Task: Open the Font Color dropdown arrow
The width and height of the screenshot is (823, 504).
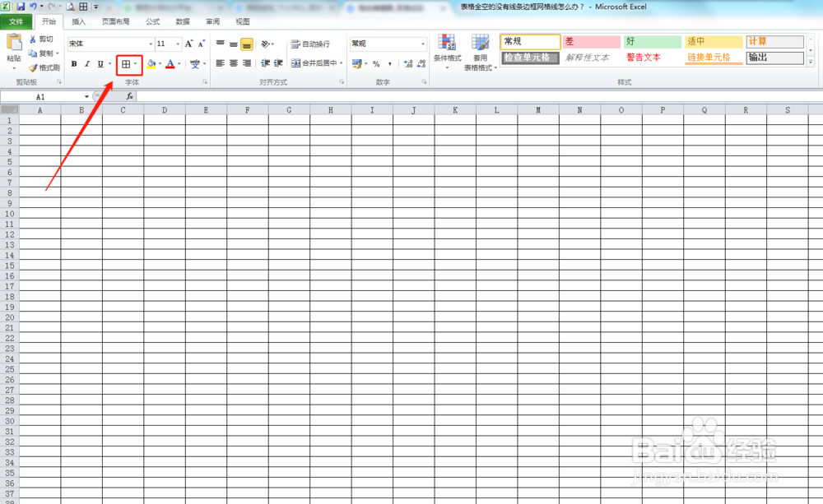Action: (x=179, y=63)
